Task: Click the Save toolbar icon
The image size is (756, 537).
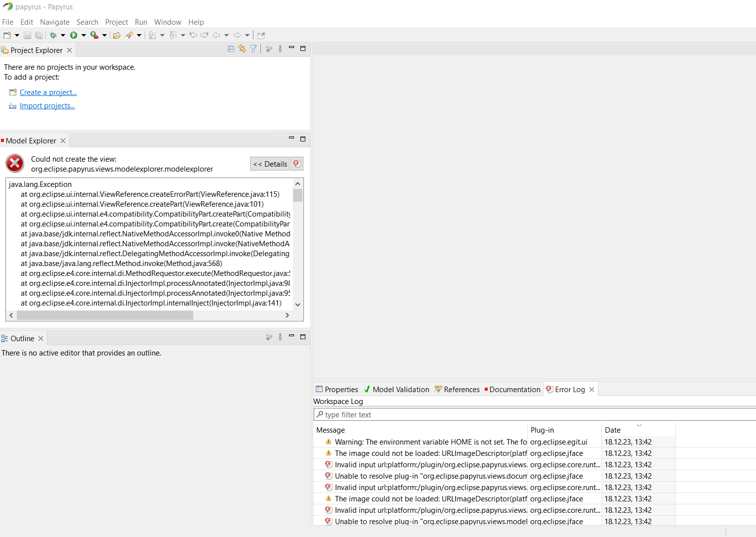Action: click(x=28, y=35)
